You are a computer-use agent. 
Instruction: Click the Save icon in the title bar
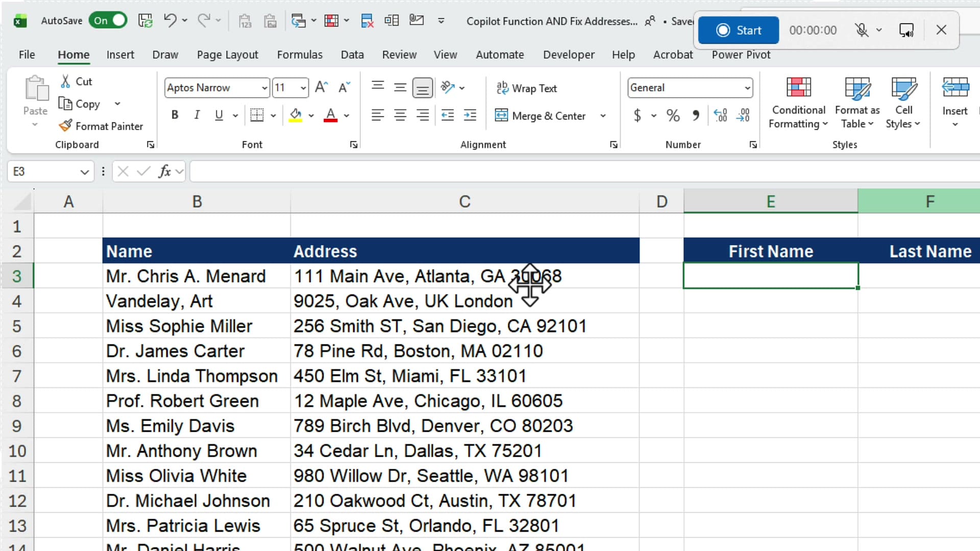pos(145,20)
